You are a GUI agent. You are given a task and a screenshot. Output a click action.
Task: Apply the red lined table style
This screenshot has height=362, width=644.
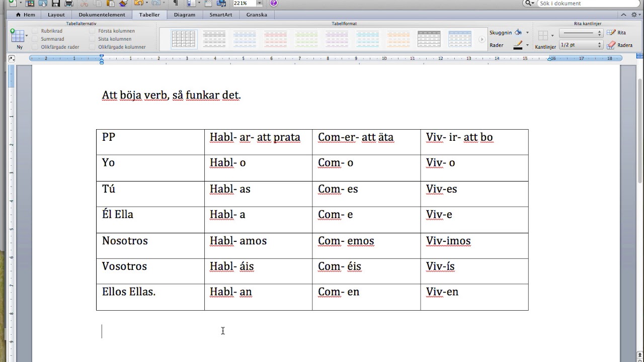coord(276,39)
